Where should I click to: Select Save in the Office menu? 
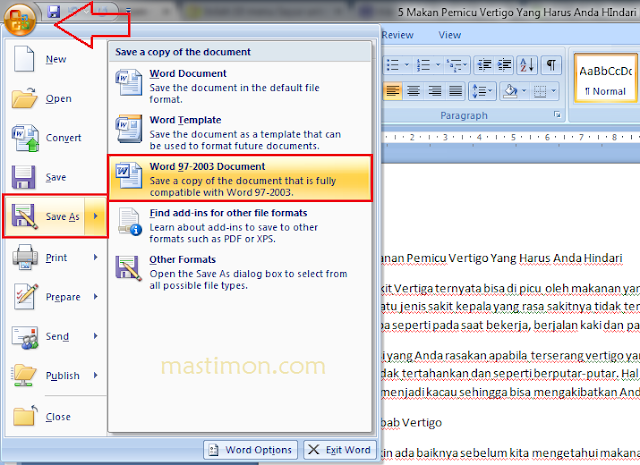click(56, 177)
